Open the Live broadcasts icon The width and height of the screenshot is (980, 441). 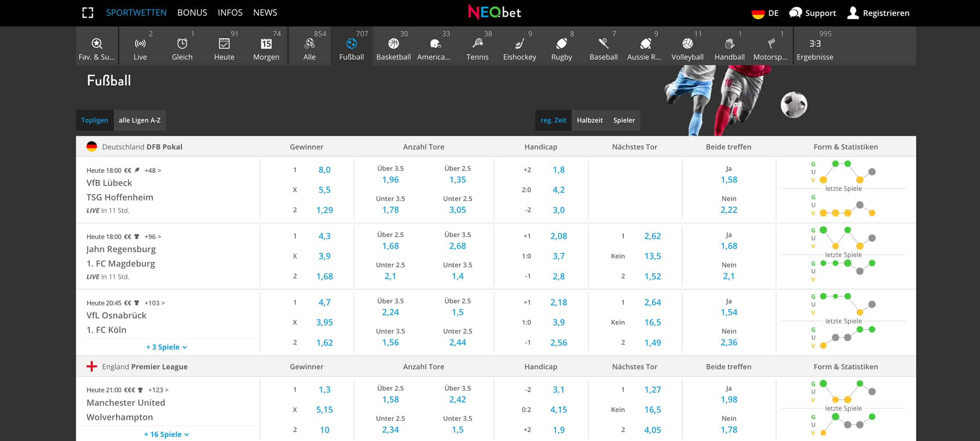(140, 43)
